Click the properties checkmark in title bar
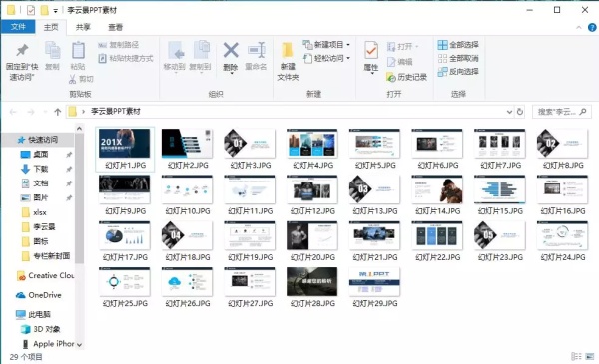 pos(31,10)
